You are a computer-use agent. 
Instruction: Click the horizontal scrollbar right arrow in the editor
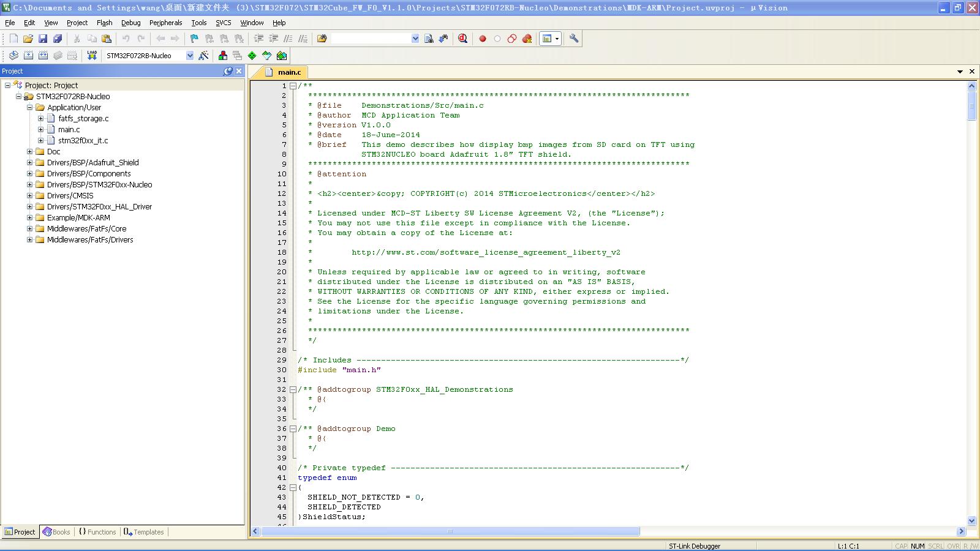pos(961,531)
